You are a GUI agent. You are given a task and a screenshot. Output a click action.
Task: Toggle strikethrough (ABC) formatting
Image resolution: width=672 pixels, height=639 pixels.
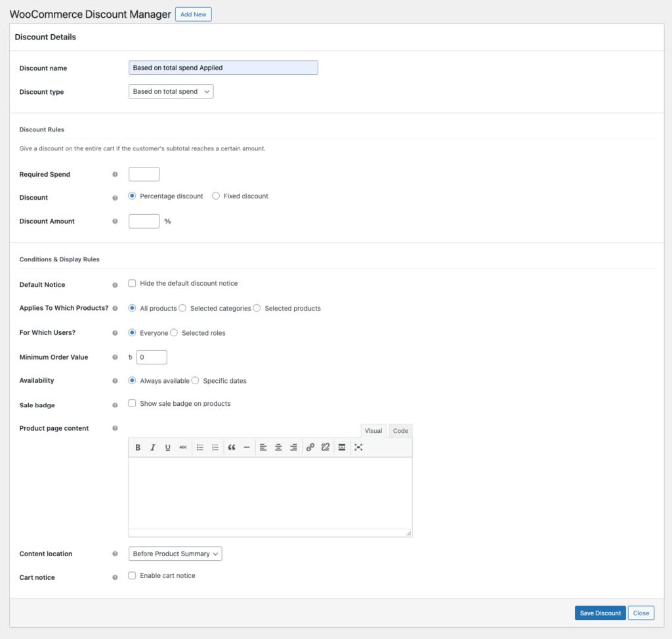pos(183,447)
